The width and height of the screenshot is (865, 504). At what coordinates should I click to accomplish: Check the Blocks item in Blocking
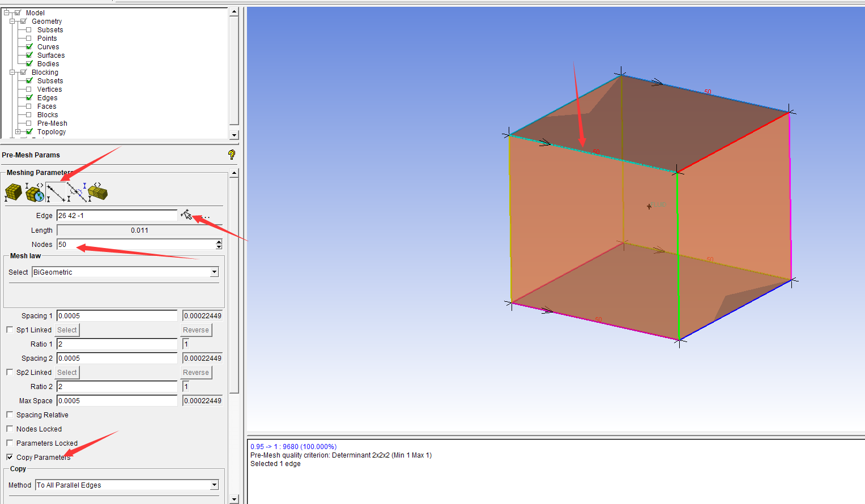point(29,115)
